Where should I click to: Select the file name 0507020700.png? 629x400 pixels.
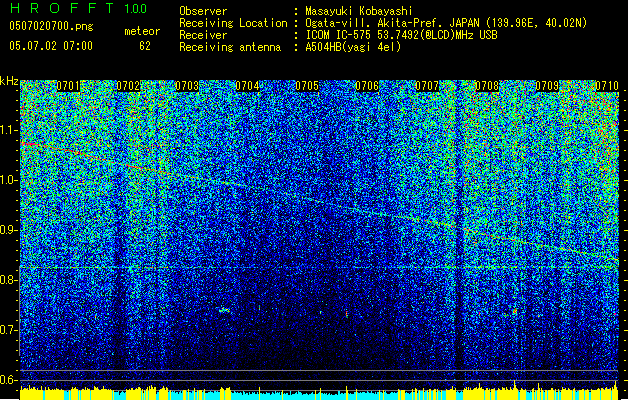(51, 26)
